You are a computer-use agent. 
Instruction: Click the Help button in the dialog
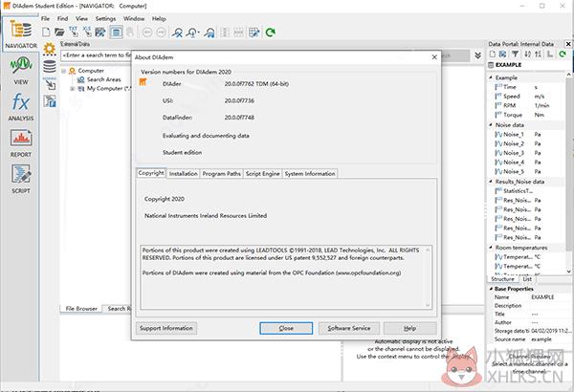tap(409, 328)
